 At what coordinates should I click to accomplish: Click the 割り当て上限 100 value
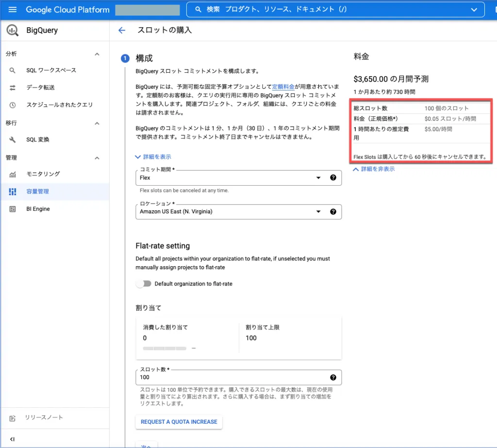(x=251, y=338)
